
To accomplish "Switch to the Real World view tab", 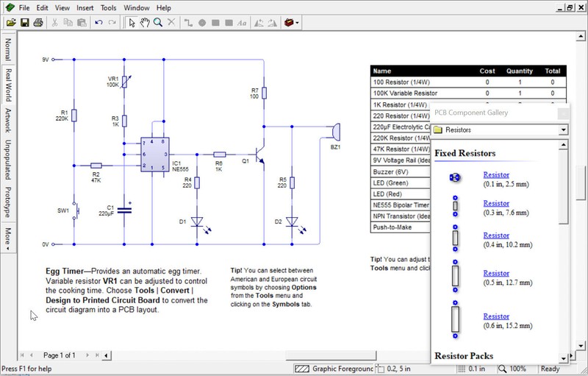I will click(x=8, y=85).
